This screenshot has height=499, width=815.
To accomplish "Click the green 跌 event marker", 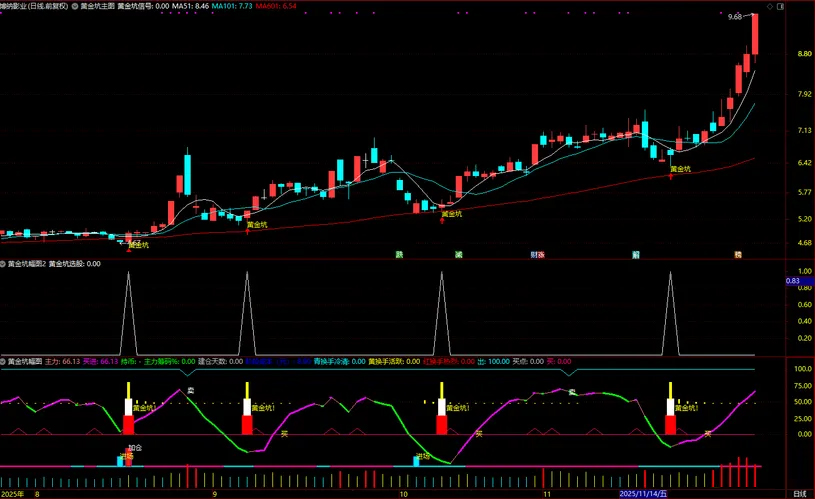I will (399, 255).
